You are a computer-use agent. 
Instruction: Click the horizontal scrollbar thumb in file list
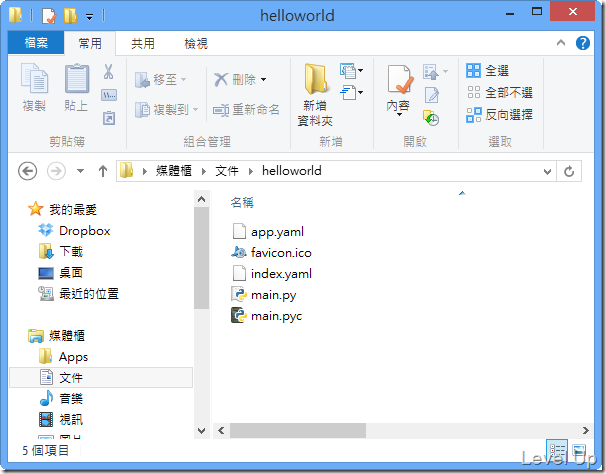tap(298, 430)
